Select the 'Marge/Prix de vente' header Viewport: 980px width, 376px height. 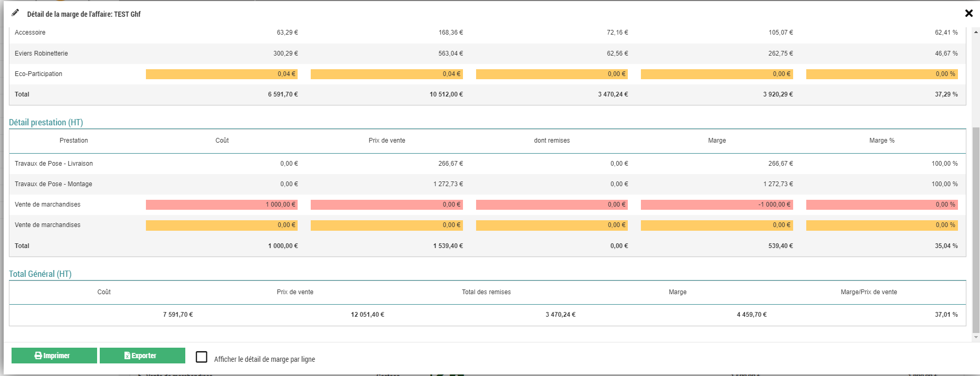pos(868,292)
